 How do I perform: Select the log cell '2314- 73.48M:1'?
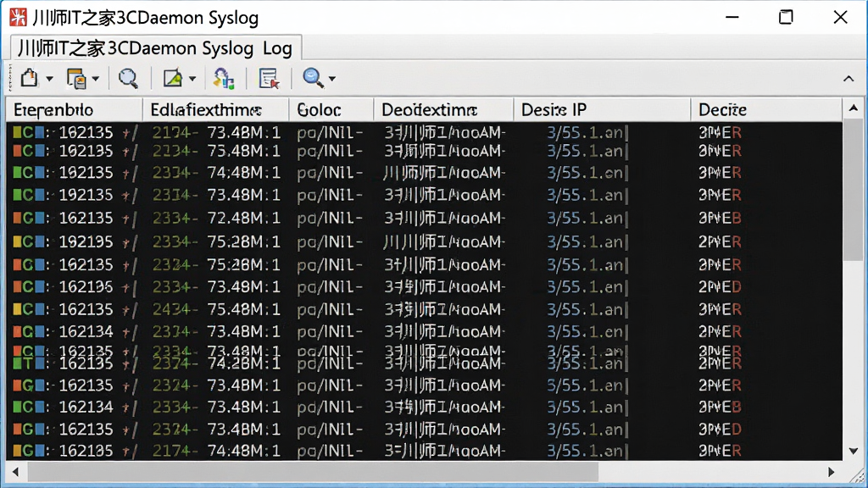click(216, 195)
